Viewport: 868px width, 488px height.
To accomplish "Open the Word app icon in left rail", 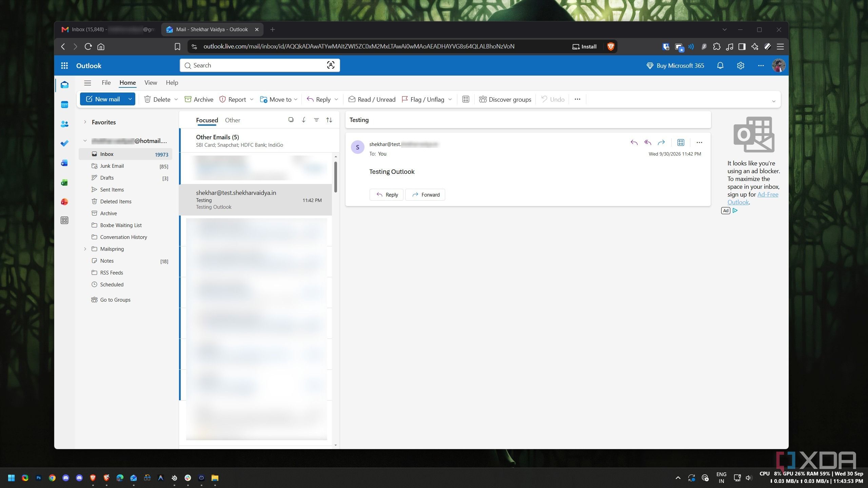I will click(x=64, y=163).
